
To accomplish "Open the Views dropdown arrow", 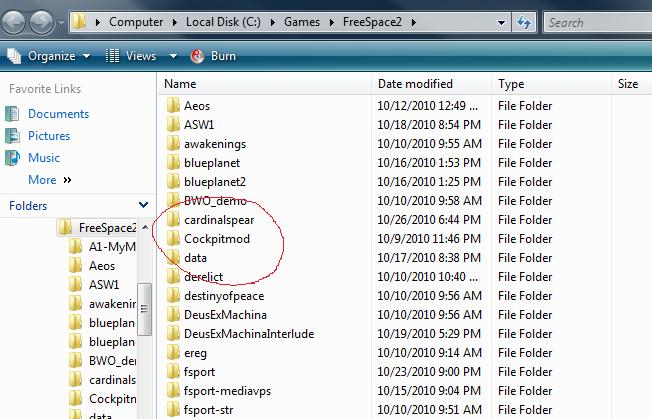I will click(173, 56).
